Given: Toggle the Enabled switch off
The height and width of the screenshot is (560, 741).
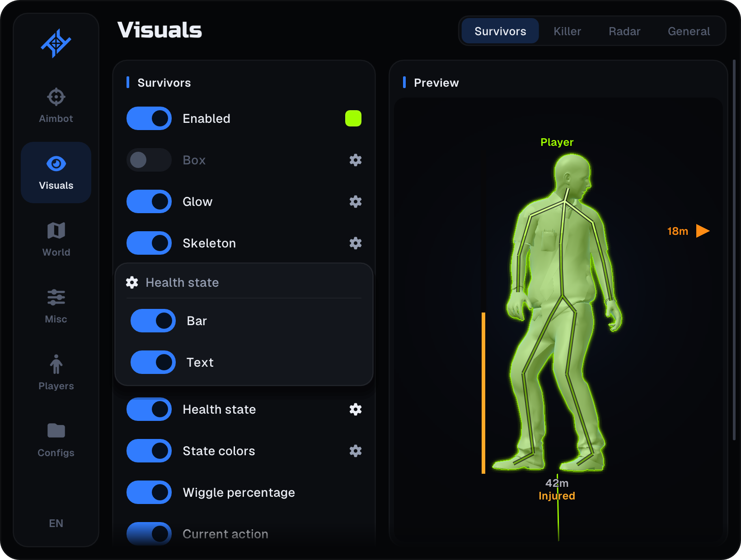Looking at the screenshot, I should [x=149, y=118].
